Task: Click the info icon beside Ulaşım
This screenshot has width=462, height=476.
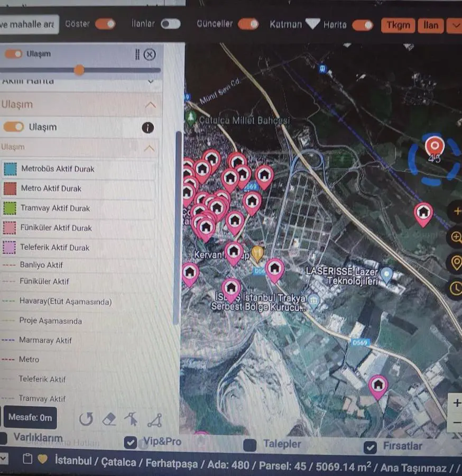Action: click(x=147, y=127)
